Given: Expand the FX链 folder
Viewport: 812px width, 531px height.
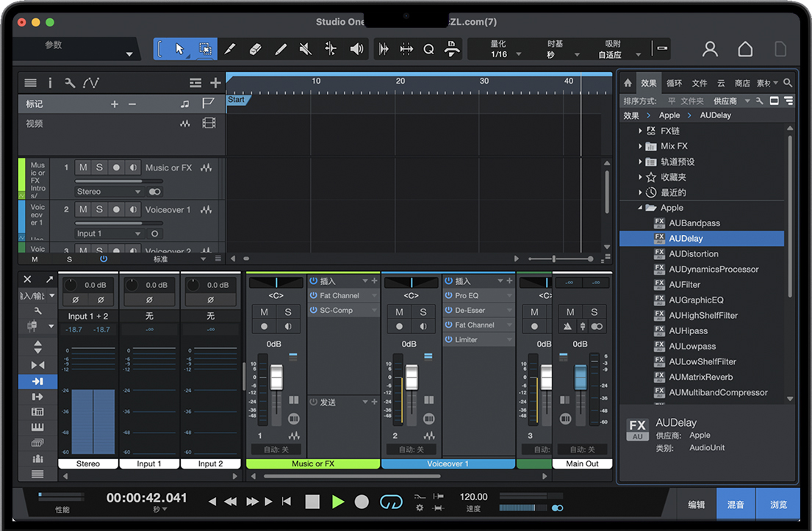Looking at the screenshot, I should coord(641,131).
